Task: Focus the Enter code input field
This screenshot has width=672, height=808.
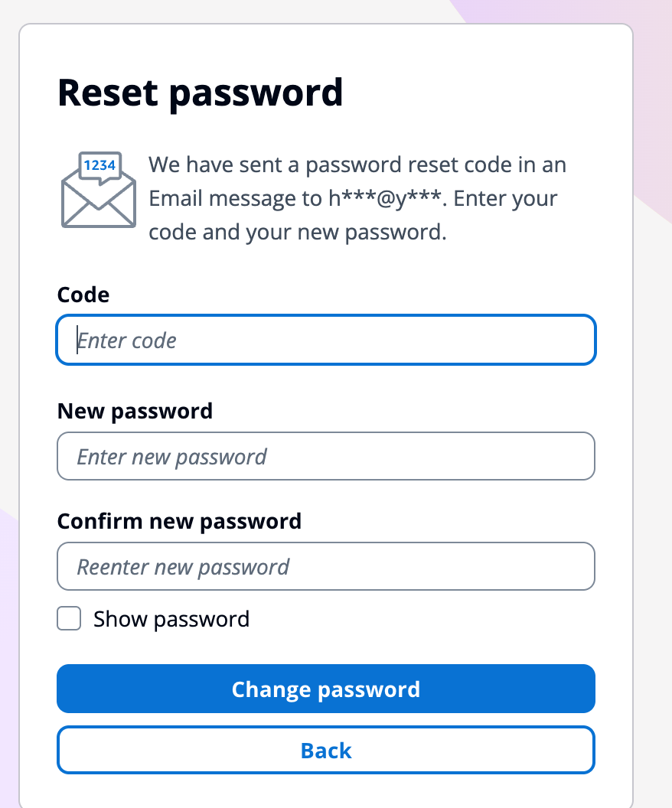Action: pyautogui.click(x=326, y=340)
